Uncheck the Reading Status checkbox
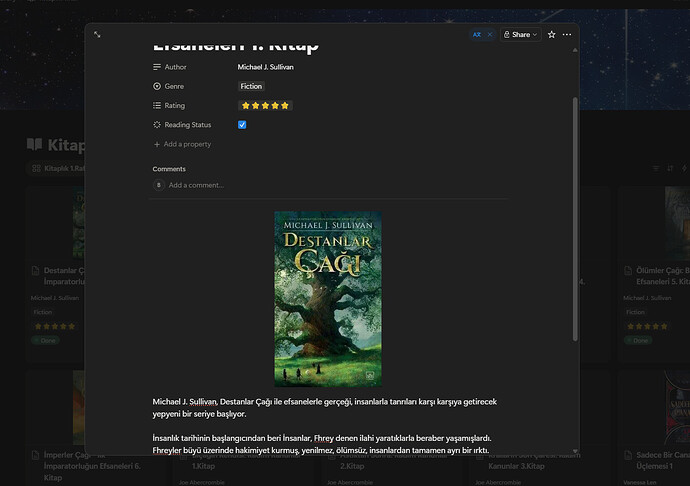This screenshot has width=690, height=486. [x=242, y=125]
